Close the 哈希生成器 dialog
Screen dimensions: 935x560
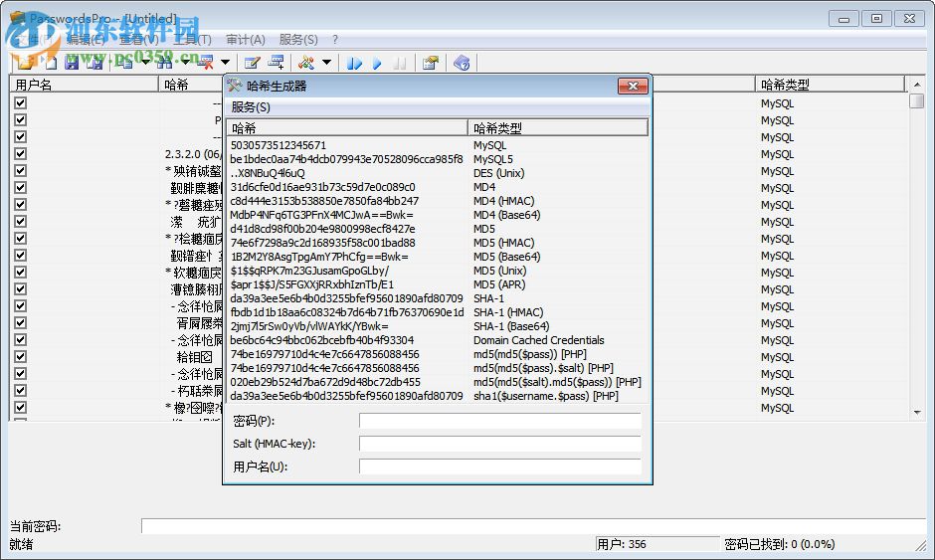(x=633, y=86)
